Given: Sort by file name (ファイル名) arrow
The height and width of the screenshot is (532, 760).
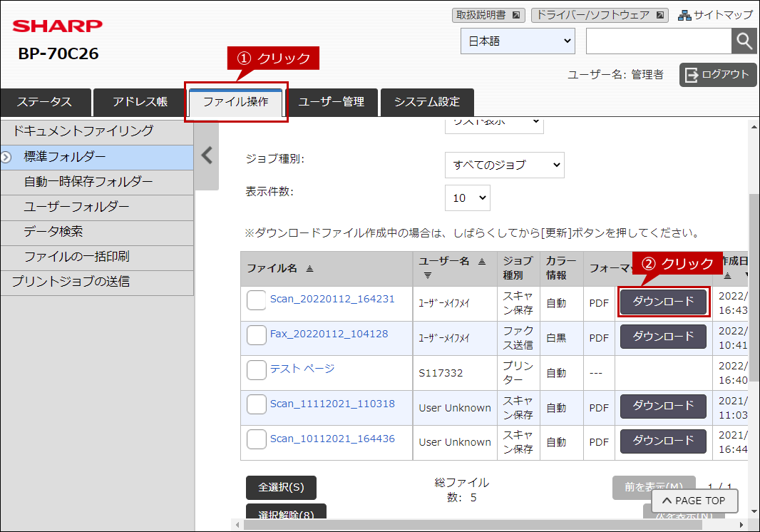Looking at the screenshot, I should point(309,269).
